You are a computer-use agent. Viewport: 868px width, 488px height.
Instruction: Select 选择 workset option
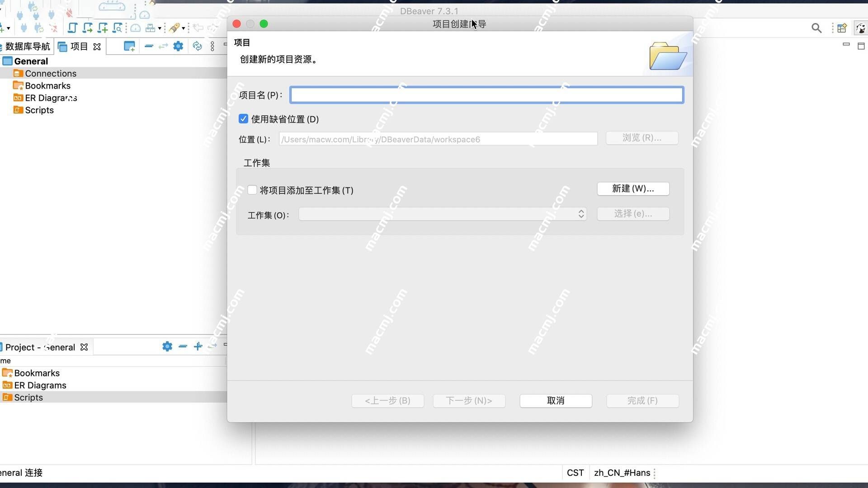[633, 213]
